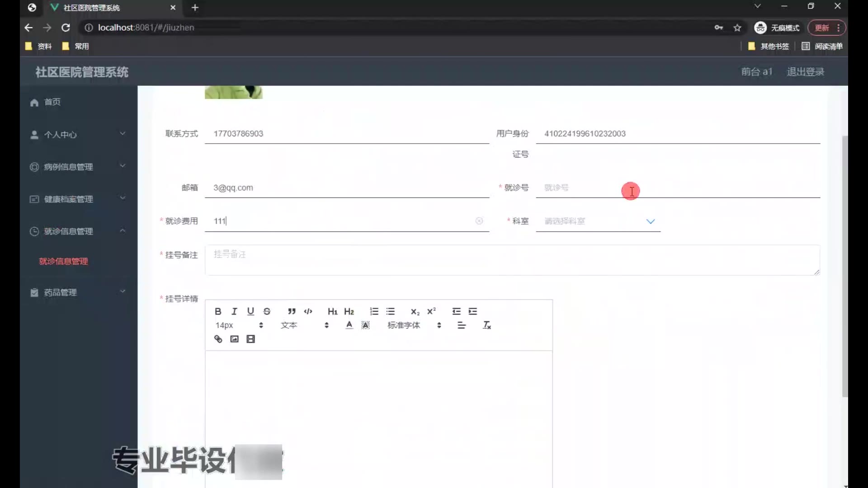868x488 pixels.
Task: Go back in browser history
Action: tap(28, 28)
